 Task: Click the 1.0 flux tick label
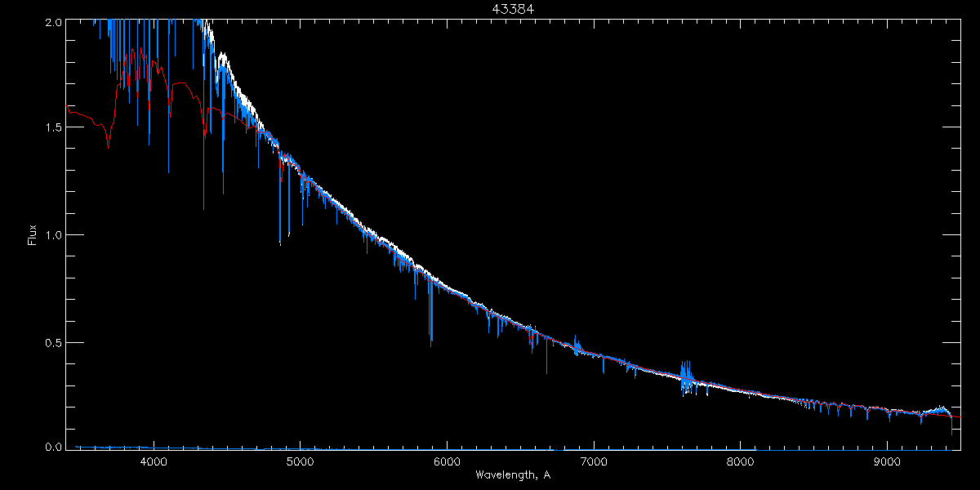[53, 235]
